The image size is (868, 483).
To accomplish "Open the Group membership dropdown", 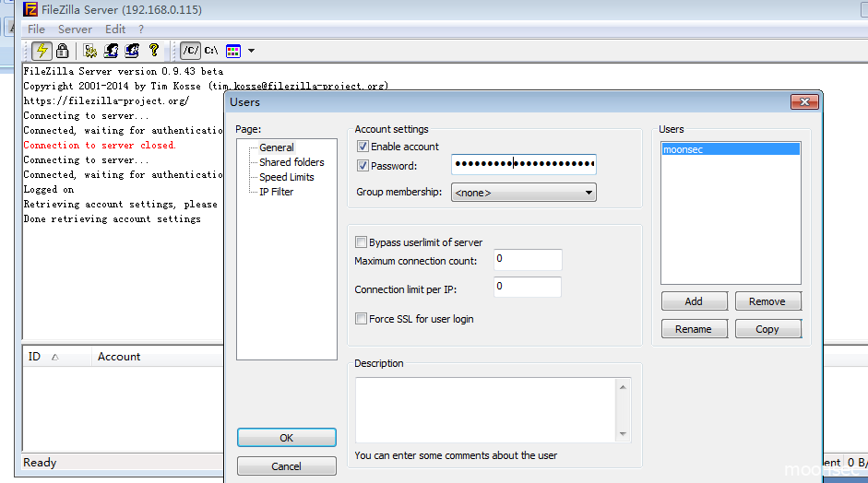I will pos(524,193).
